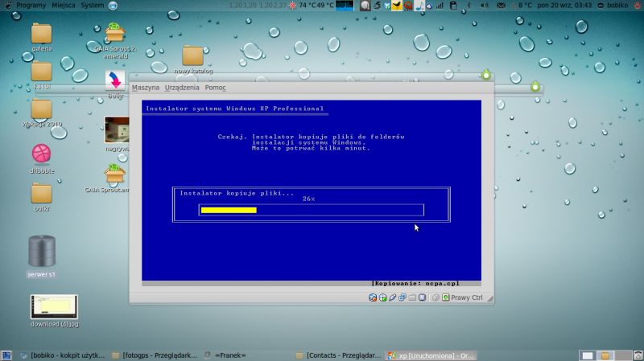Screen dimensions: 644x361
Task: Click the power button in top-right corner
Action: click(x=638, y=6)
